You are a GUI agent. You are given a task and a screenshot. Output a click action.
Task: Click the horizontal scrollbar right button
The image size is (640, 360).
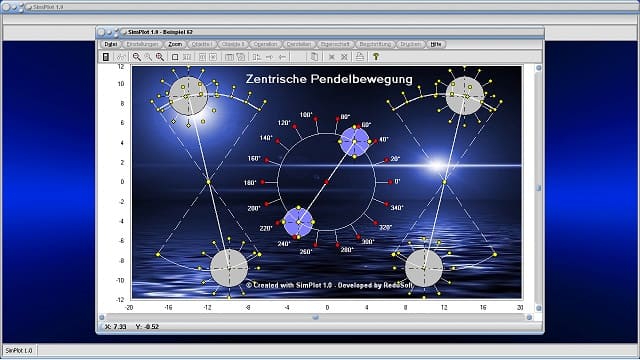pos(529,317)
